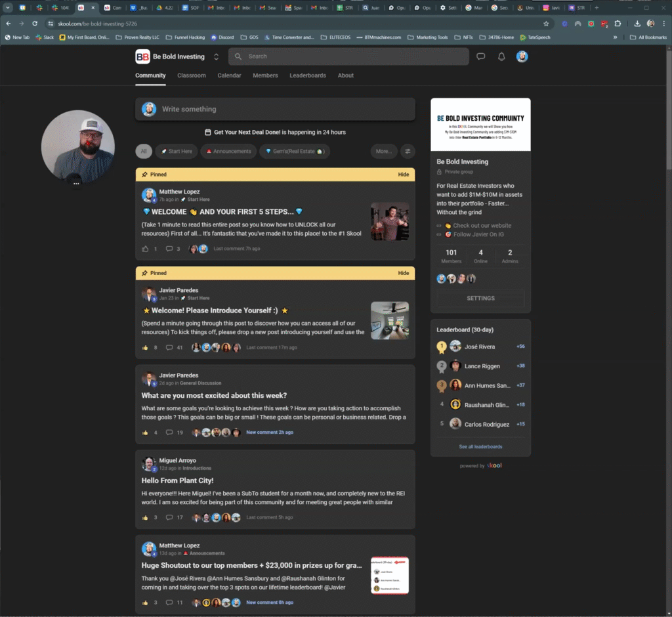
Task: Hide the pinned Javier Paredes introduce post
Action: coord(403,273)
